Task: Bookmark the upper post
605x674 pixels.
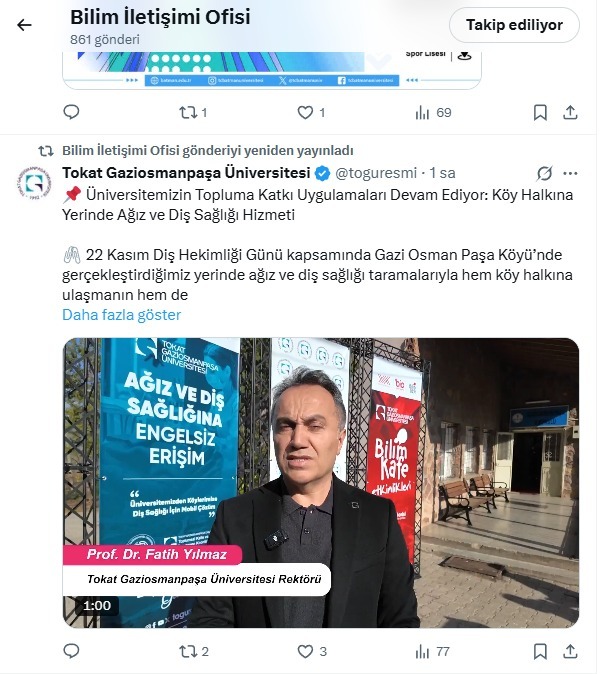Action: [540, 113]
